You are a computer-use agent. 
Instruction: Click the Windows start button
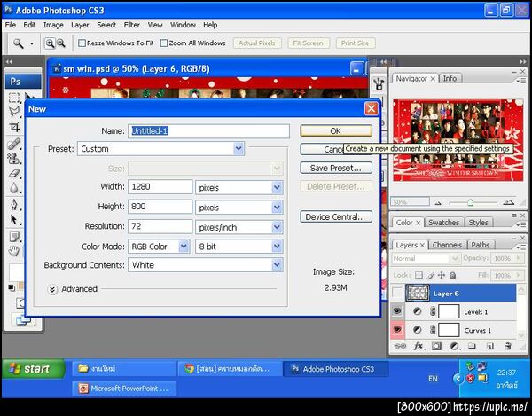34,368
